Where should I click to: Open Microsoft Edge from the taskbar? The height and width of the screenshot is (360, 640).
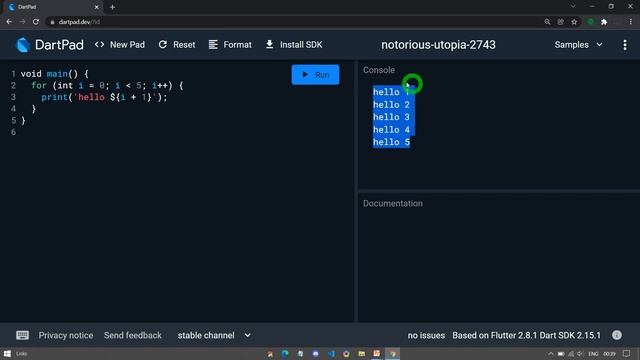coord(285,353)
